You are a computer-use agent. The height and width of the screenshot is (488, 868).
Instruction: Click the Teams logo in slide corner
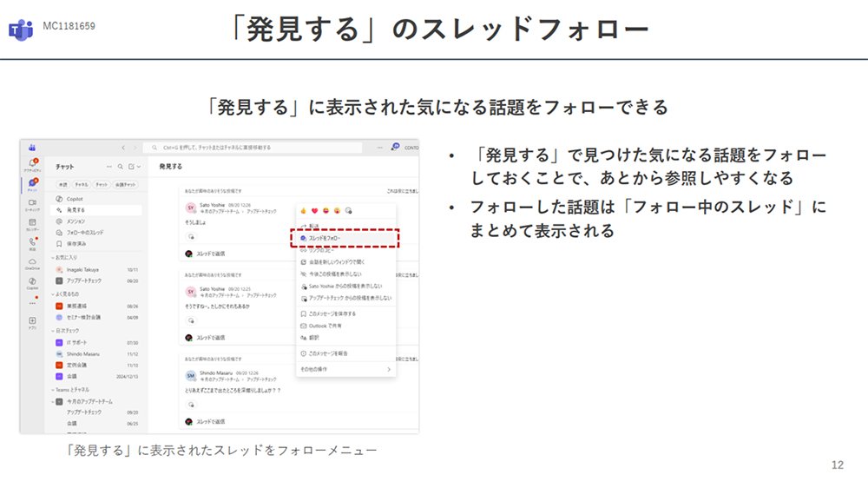click(21, 30)
